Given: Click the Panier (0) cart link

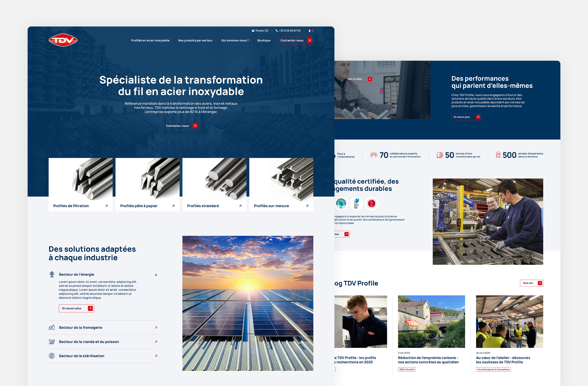Looking at the screenshot, I should click(x=260, y=31).
